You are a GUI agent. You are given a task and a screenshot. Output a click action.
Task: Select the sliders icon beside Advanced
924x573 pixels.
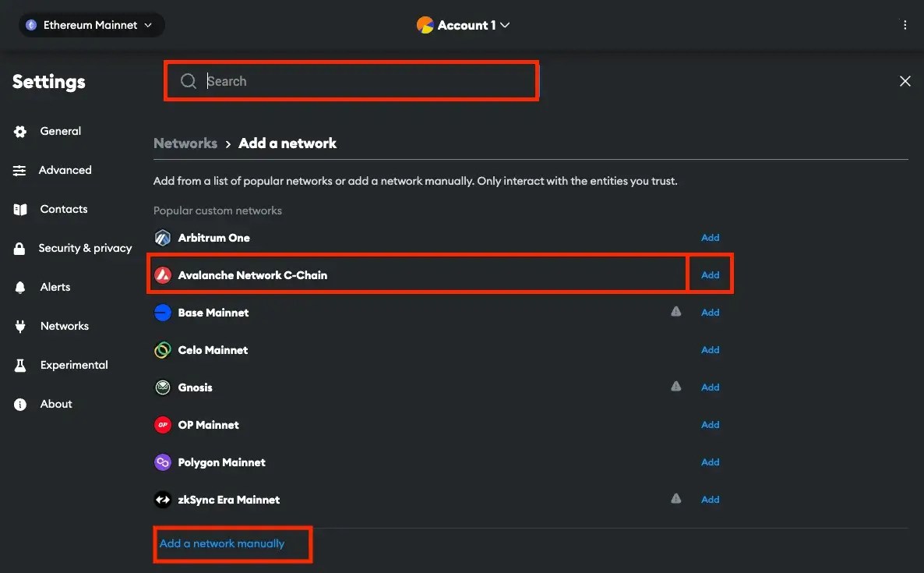click(19, 170)
